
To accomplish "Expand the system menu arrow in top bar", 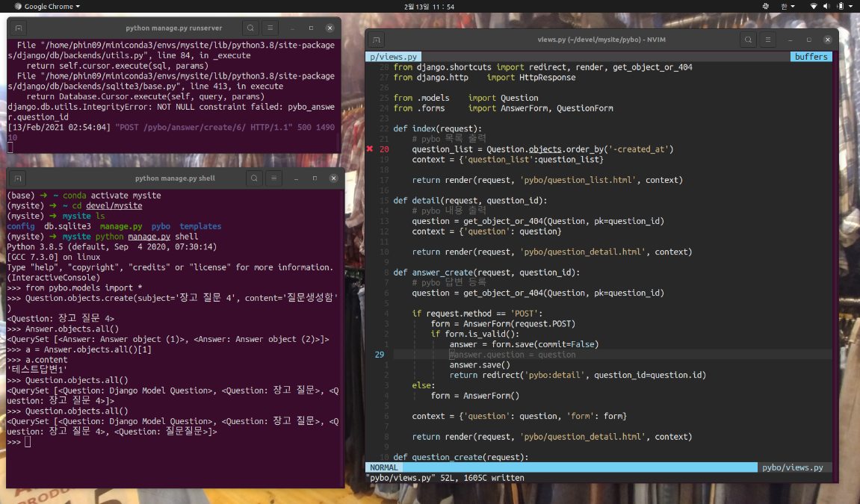I will [x=852, y=6].
